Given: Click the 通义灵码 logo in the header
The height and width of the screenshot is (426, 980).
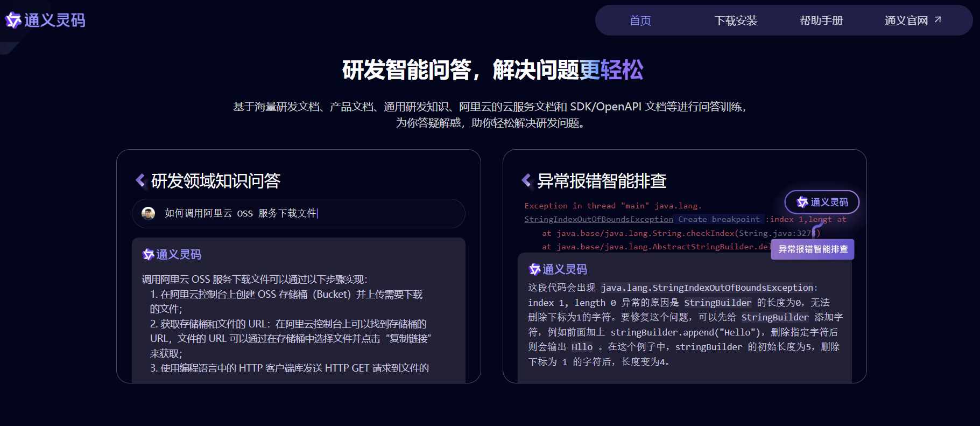Looking at the screenshot, I should pyautogui.click(x=45, y=20).
